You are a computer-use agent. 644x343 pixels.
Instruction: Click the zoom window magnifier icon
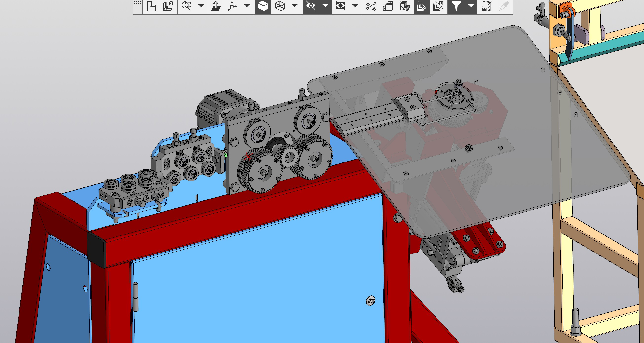click(186, 6)
